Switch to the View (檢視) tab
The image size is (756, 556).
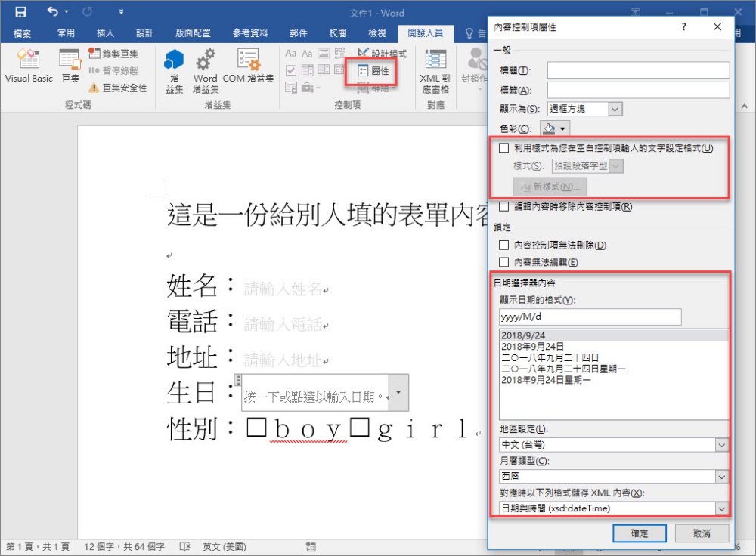[x=377, y=32]
